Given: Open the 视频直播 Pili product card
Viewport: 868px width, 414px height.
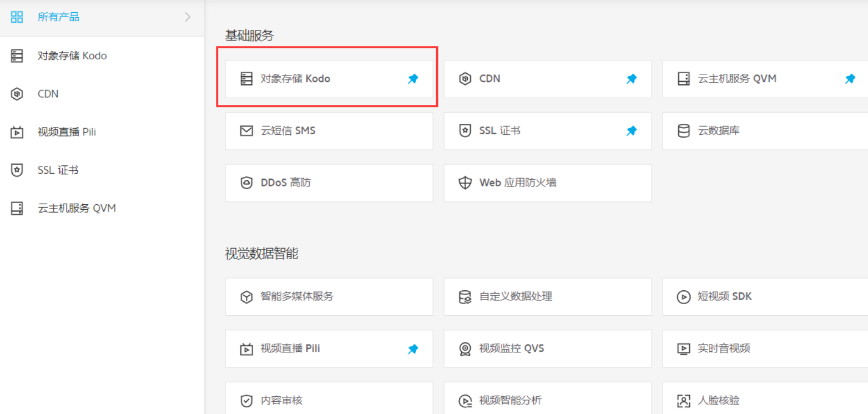Looking at the screenshot, I should 329,349.
